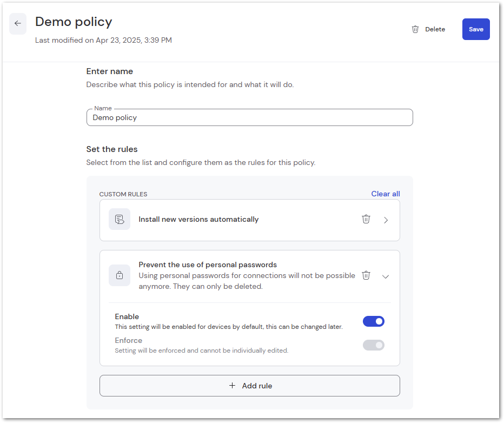
Task: Click the Save button
Action: 476,29
